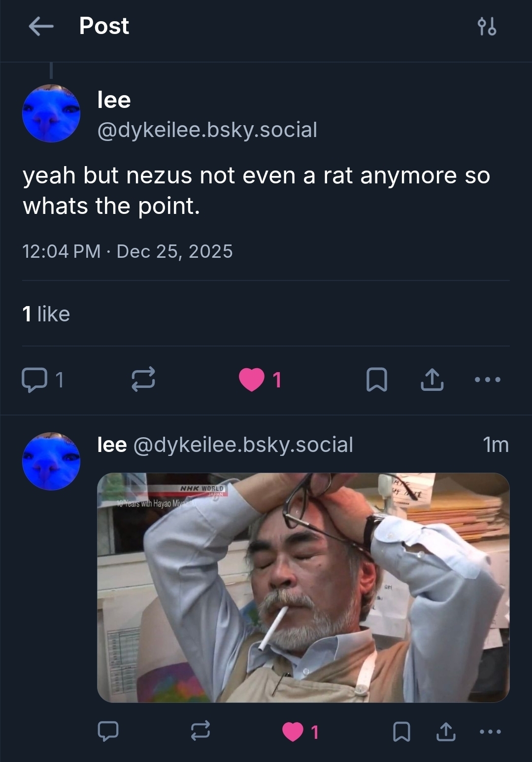
Task: Open the thread settings filter icon
Action: (487, 26)
